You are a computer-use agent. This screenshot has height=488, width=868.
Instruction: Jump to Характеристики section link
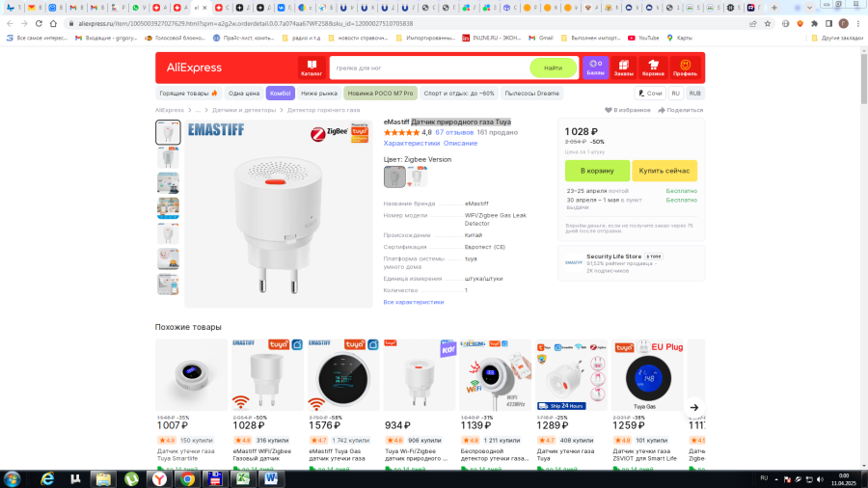tap(411, 144)
